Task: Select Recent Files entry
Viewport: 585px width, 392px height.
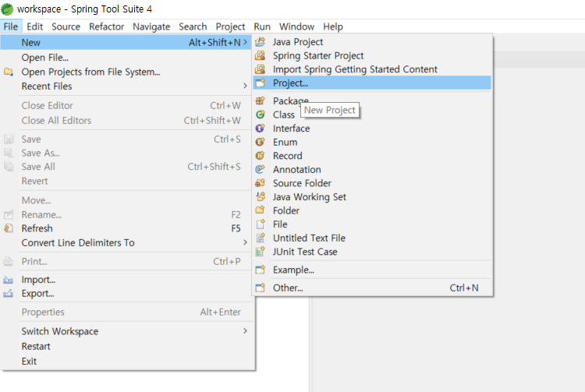Action: click(126, 86)
